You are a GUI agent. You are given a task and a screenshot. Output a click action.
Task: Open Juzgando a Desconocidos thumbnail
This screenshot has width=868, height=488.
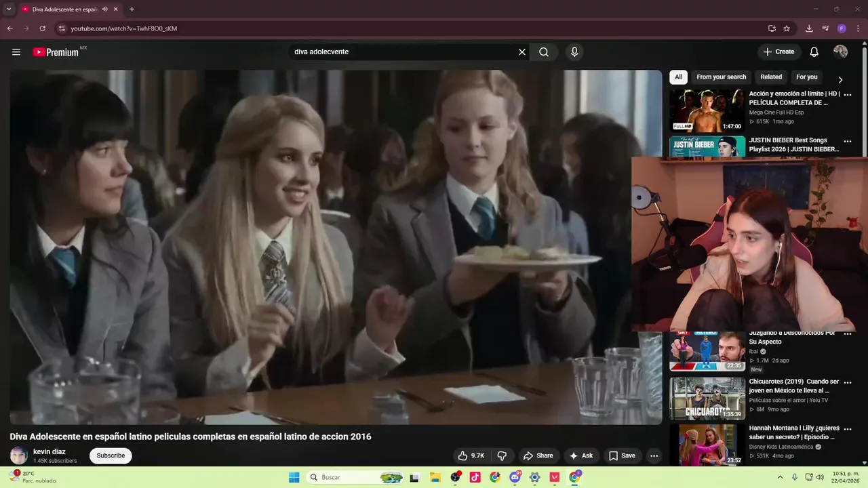pos(707,351)
